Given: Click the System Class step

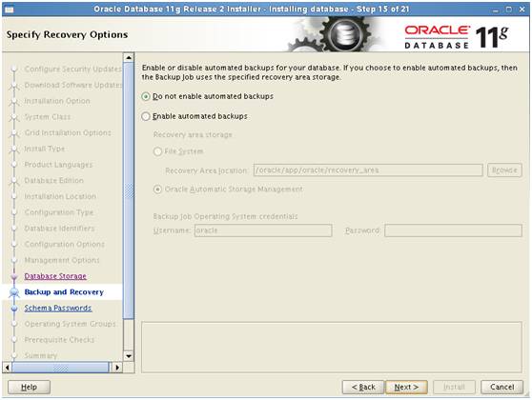Looking at the screenshot, I should [x=48, y=117].
